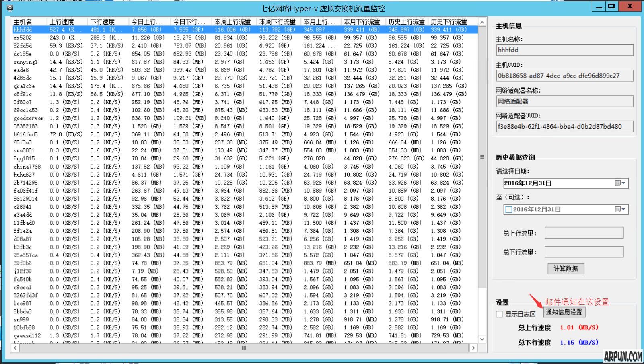Click the application icon in the title bar
Image resolution: width=644 pixels, height=364 pixels.
pos(9,7)
